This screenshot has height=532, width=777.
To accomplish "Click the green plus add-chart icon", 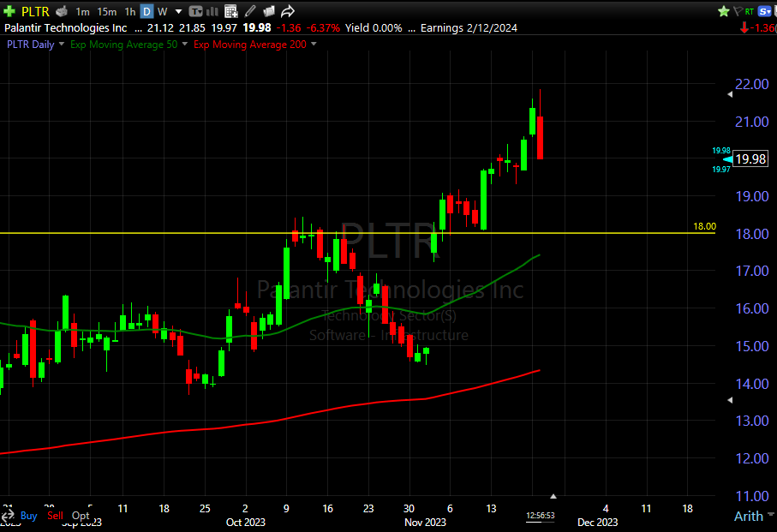I will (x=9, y=11).
